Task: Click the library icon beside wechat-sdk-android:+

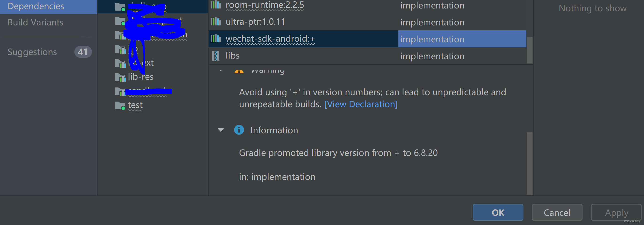Action: pyautogui.click(x=216, y=38)
